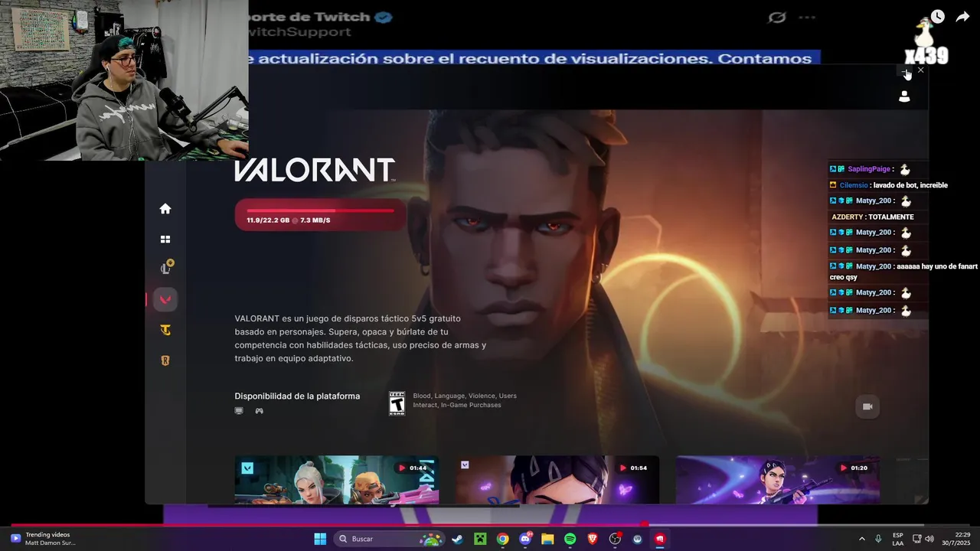The height and width of the screenshot is (551, 980).
Task: Open the three-dots menu on Twitch post
Action: click(807, 17)
